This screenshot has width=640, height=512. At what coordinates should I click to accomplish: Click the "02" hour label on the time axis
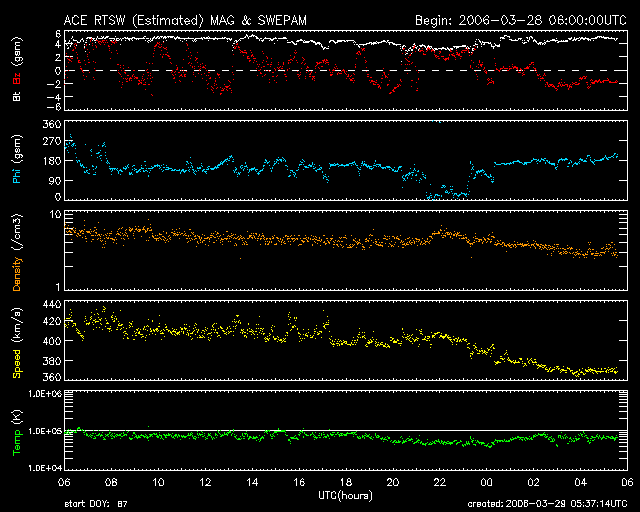click(533, 483)
